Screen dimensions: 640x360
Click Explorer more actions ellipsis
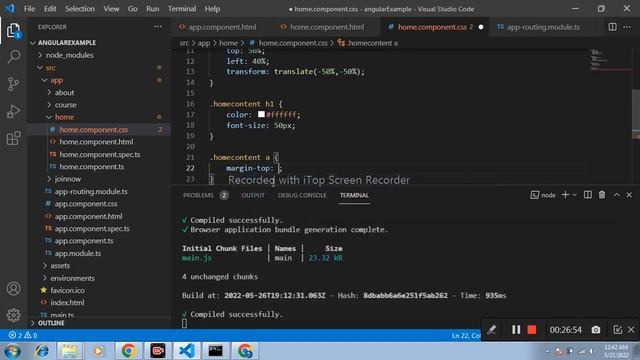click(158, 27)
